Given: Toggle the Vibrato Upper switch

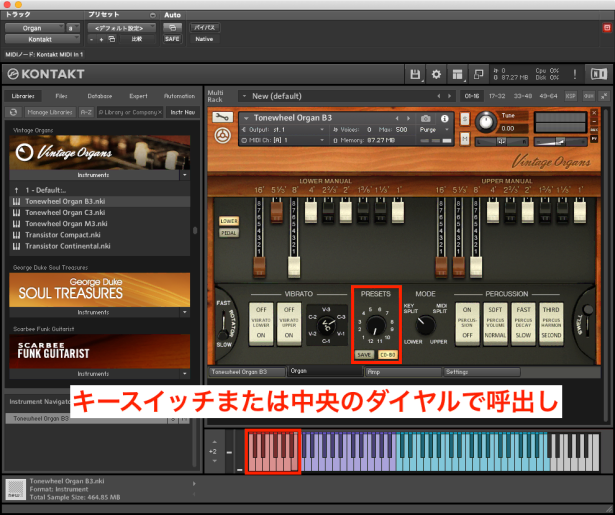Looking at the screenshot, I should point(289,323).
